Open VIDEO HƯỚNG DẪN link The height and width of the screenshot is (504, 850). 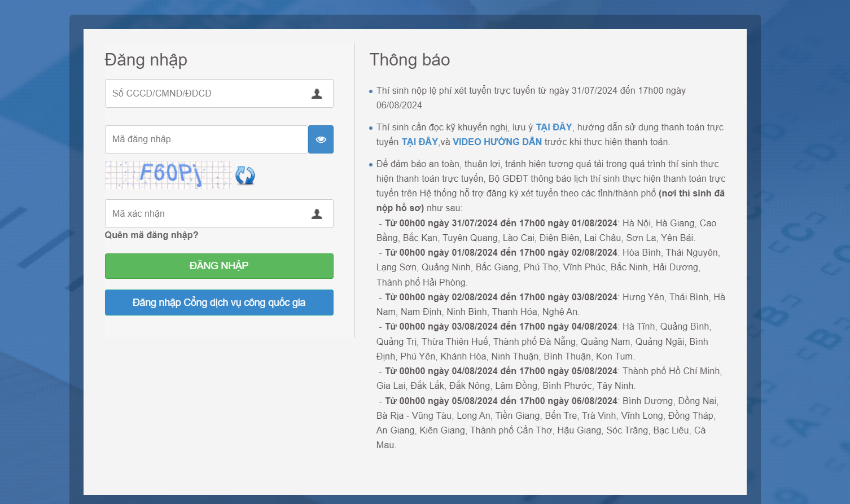497,142
